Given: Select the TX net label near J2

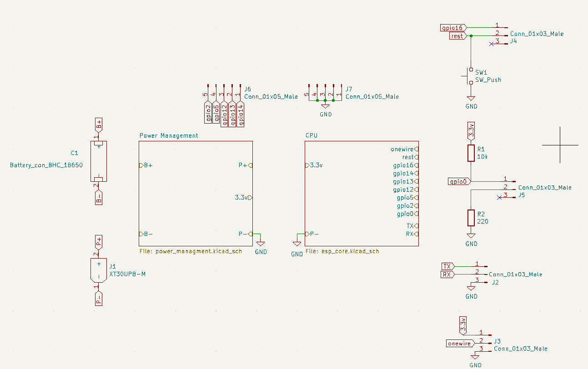Looking at the screenshot, I should [x=446, y=266].
